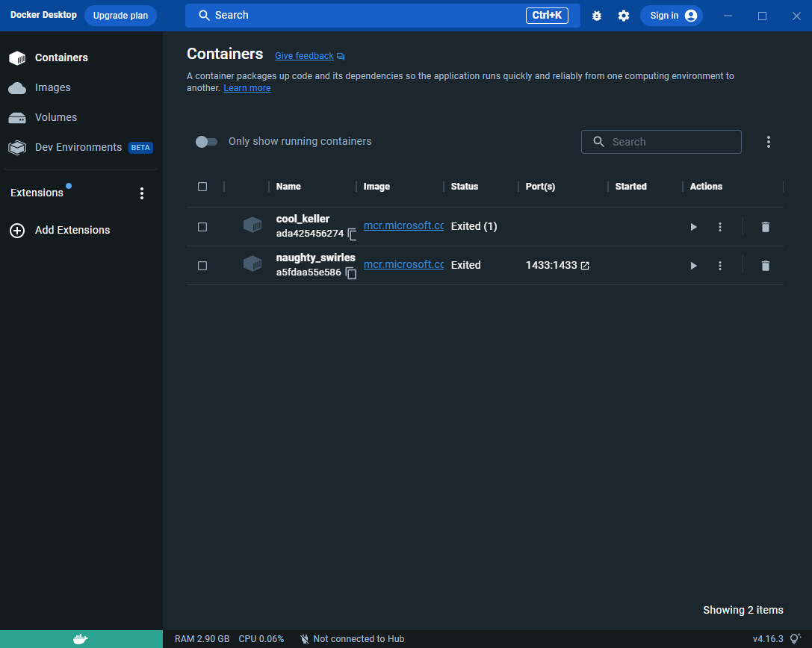The height and width of the screenshot is (648, 812).
Task: Open the Give feedback link
Action: point(304,56)
